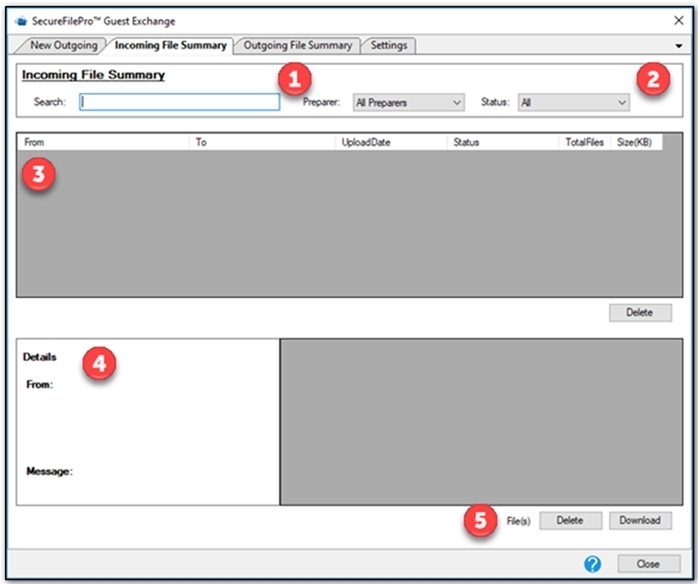Click Delete button next to File(s)
The width and height of the screenshot is (698, 584).
(570, 520)
